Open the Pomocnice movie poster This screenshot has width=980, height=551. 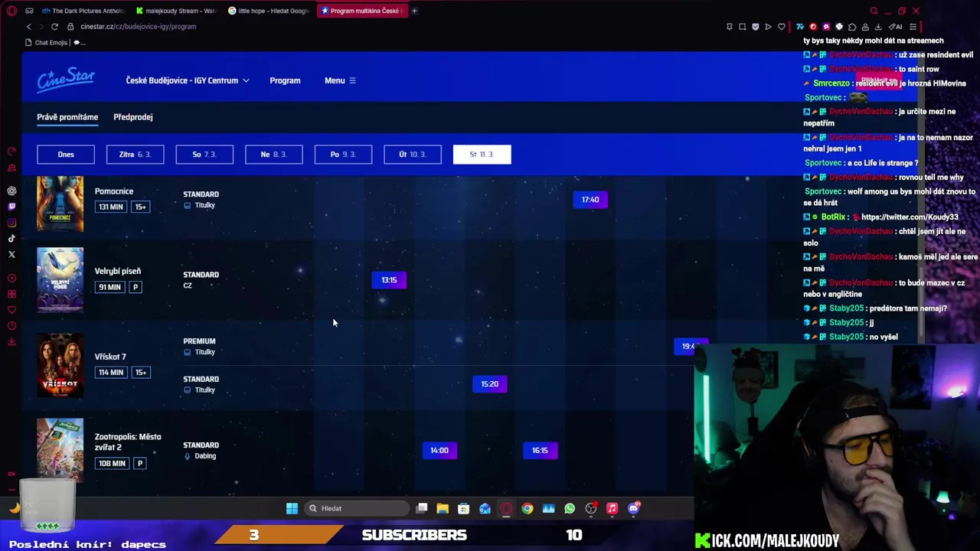[60, 204]
